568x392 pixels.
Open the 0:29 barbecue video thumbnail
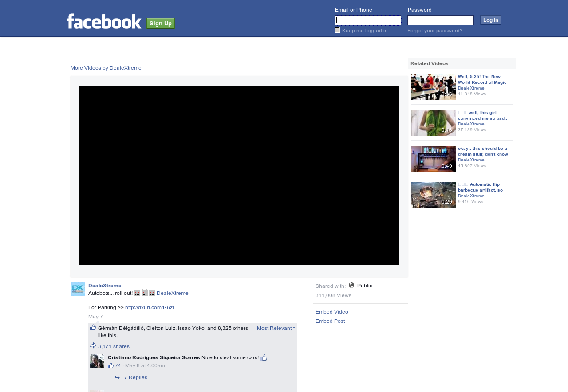[x=434, y=195]
